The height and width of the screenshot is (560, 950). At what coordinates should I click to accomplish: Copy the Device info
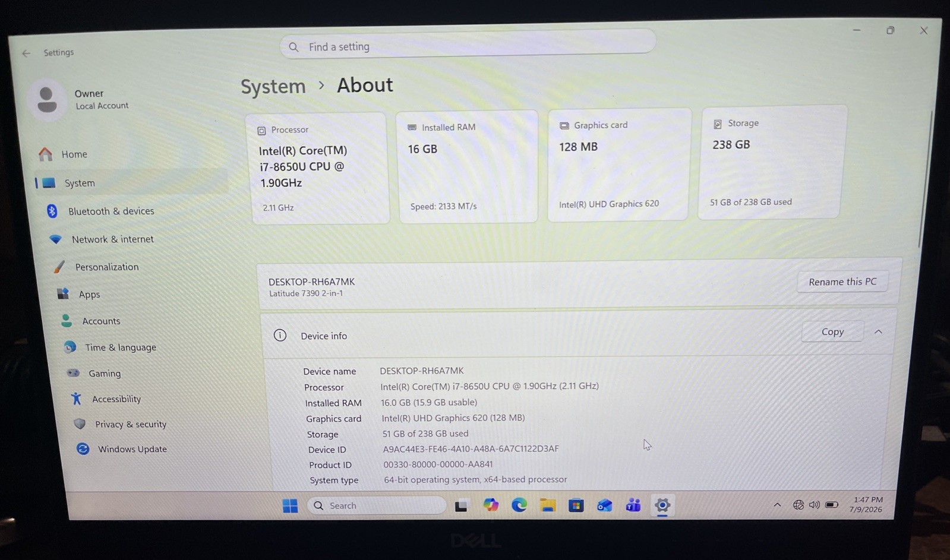832,331
